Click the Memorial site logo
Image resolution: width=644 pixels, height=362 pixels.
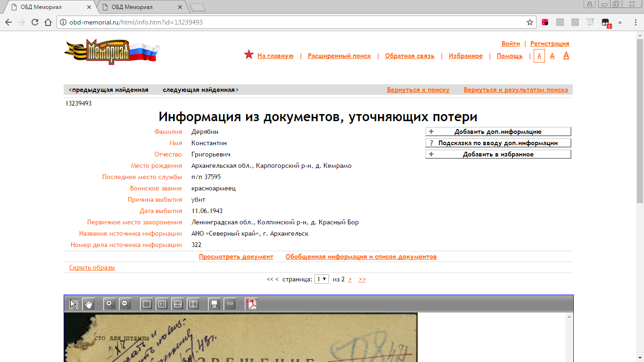(x=112, y=51)
